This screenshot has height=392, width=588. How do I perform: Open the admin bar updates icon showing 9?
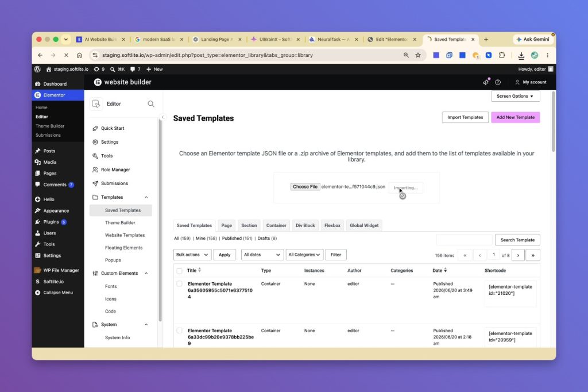click(x=99, y=69)
